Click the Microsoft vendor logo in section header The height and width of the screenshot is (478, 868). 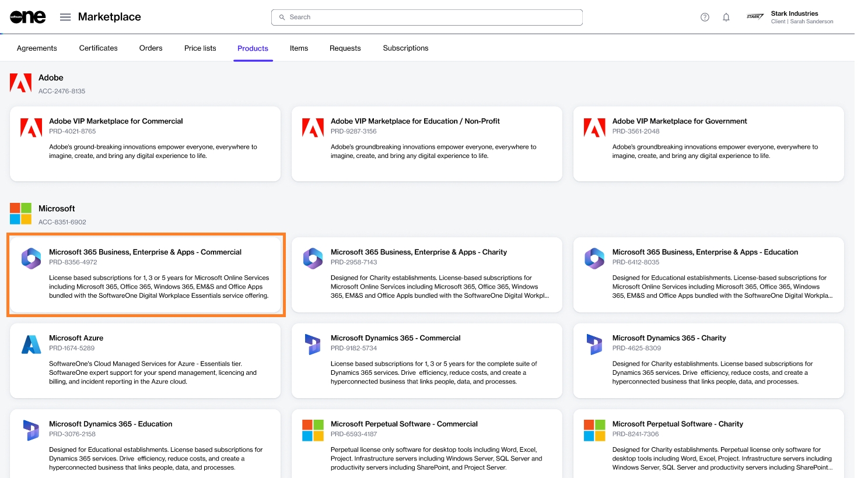21,214
